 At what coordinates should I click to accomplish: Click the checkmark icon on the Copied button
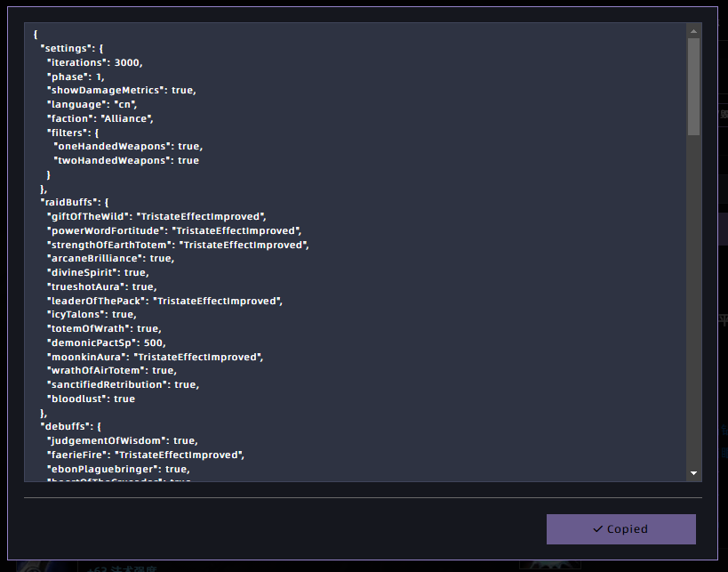pos(597,529)
